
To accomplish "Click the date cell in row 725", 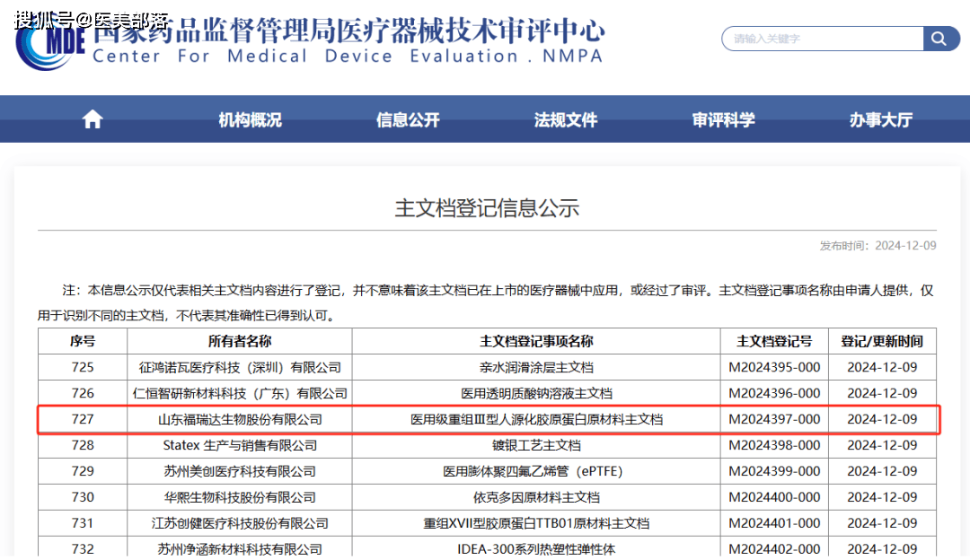I will point(882,367).
